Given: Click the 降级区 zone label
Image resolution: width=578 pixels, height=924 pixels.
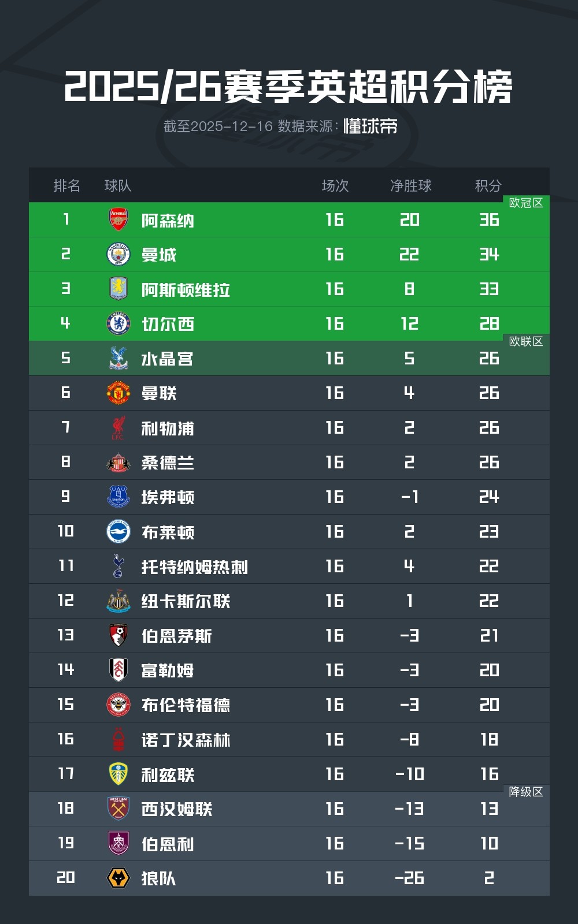Looking at the screenshot, I should (x=525, y=792).
